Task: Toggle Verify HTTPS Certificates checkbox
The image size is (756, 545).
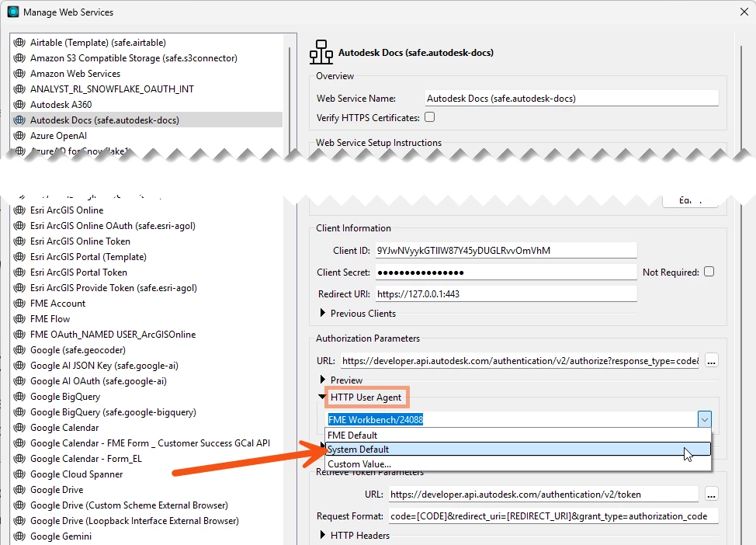Action: (x=429, y=117)
